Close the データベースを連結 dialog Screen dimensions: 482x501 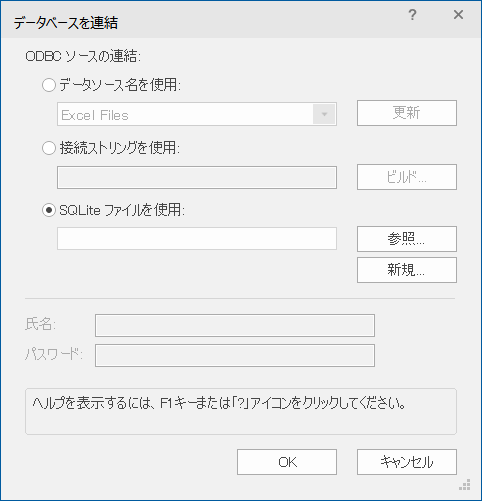tap(458, 15)
